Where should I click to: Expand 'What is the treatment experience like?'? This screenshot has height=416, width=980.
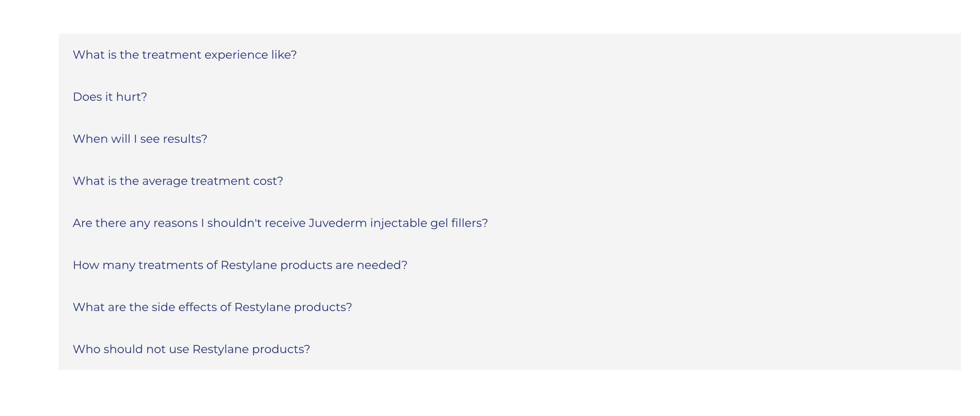click(x=185, y=55)
